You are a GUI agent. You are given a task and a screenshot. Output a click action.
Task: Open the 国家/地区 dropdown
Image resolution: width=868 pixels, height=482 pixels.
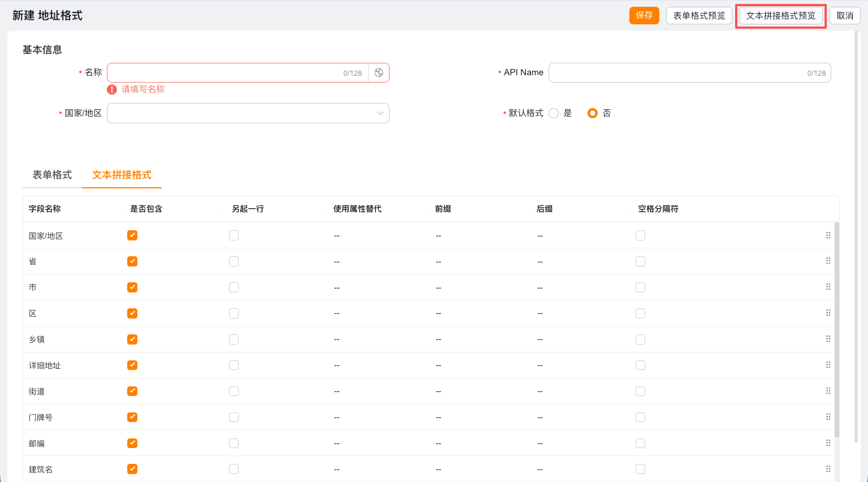coord(248,113)
